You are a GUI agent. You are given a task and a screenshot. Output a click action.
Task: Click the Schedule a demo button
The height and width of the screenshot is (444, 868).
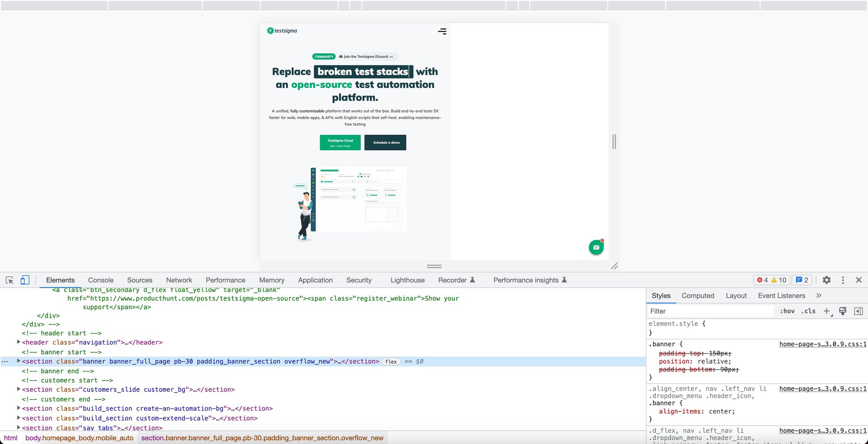pyautogui.click(x=385, y=142)
